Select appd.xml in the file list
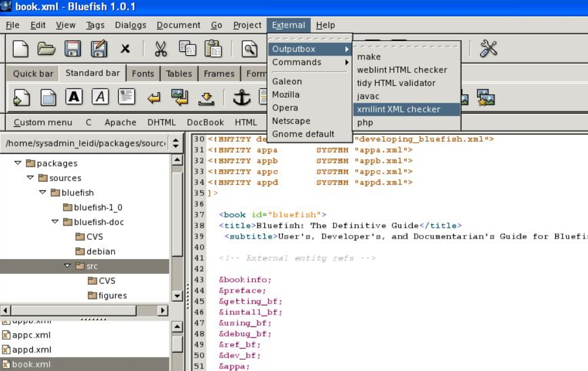This screenshot has height=371, width=588. tap(27, 349)
